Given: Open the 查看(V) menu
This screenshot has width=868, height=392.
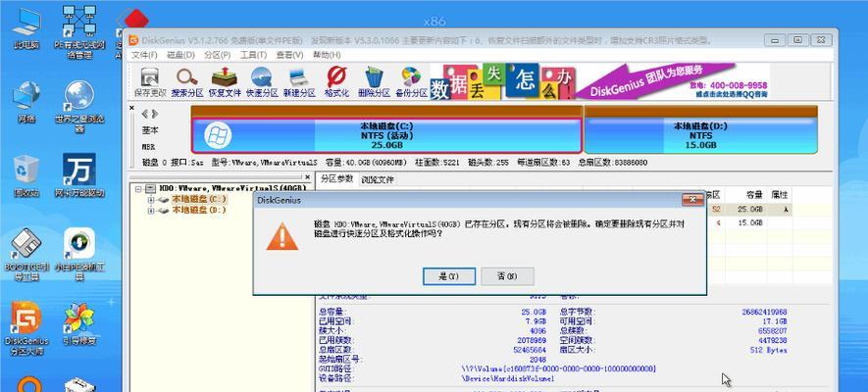Looking at the screenshot, I should click(289, 55).
